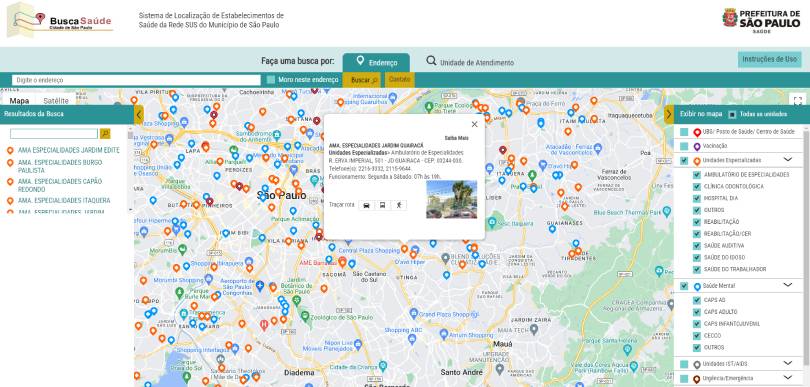Click the Digite o endereço input field
This screenshot has width=810, height=387.
click(x=136, y=80)
